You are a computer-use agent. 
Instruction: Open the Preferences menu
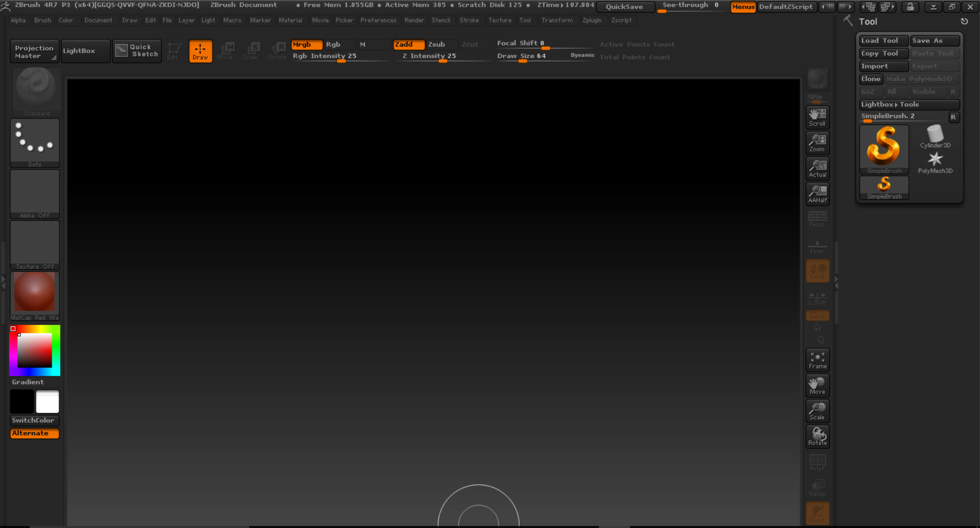tap(378, 20)
